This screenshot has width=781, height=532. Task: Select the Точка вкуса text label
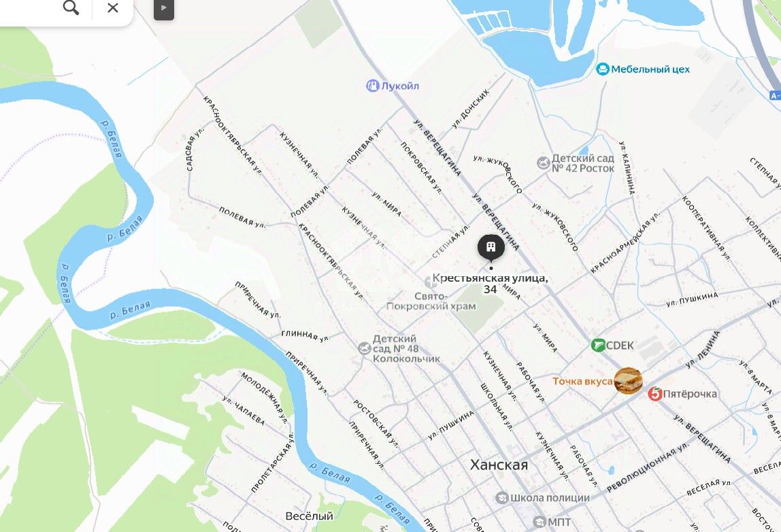click(583, 381)
